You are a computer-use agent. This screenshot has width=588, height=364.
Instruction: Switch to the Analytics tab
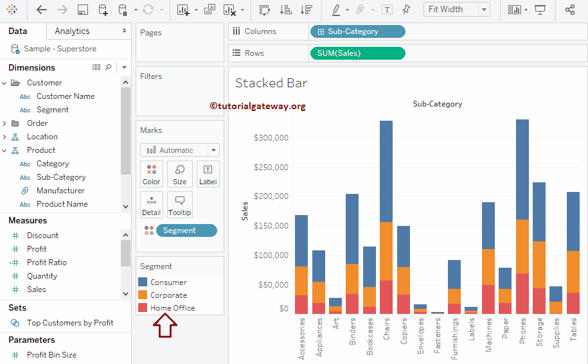pyautogui.click(x=72, y=31)
